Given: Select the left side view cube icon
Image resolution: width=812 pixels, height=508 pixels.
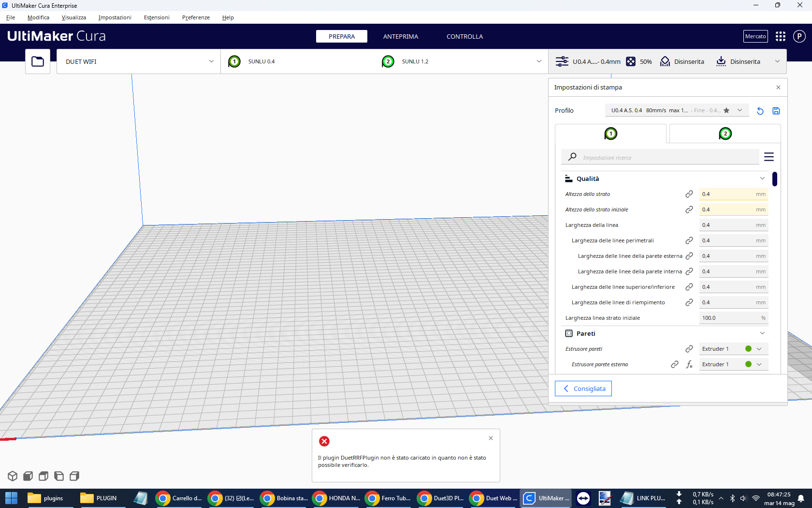Looking at the screenshot, I should coord(59,476).
